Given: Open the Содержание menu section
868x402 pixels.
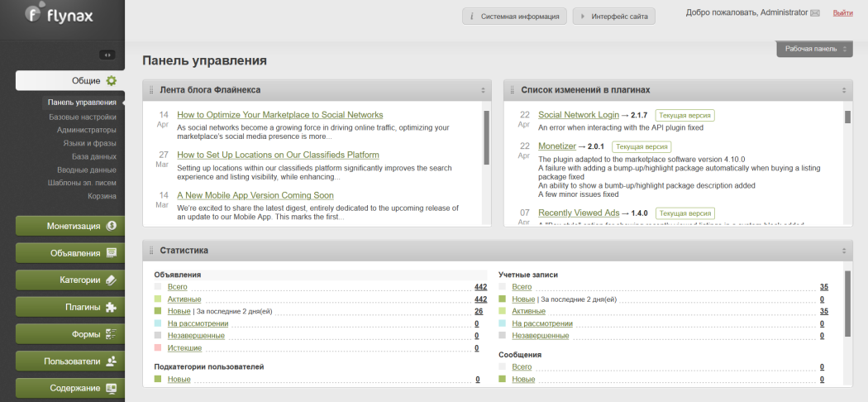Looking at the screenshot, I should click(70, 388).
